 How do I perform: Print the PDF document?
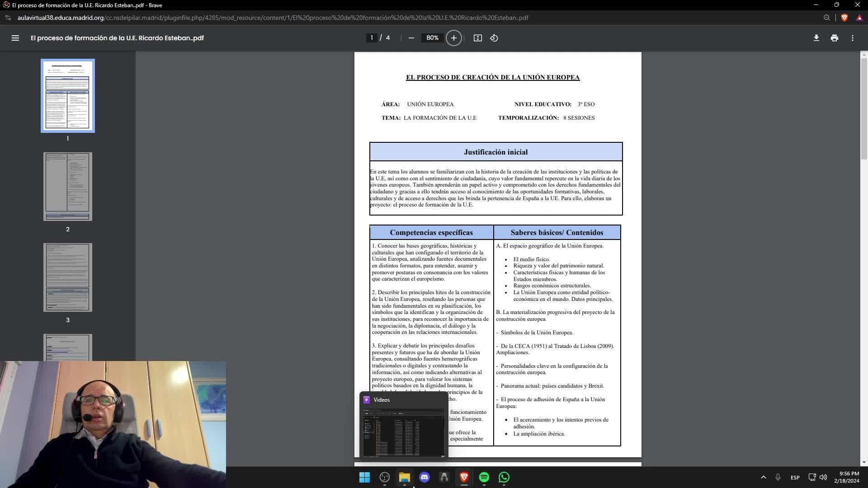tap(834, 38)
